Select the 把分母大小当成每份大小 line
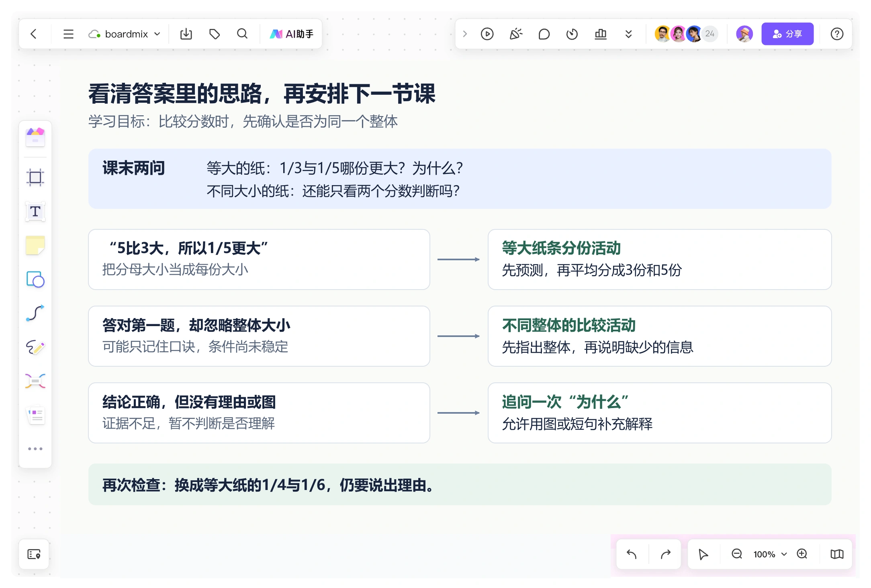Screen dimensions: 871x588 175,269
